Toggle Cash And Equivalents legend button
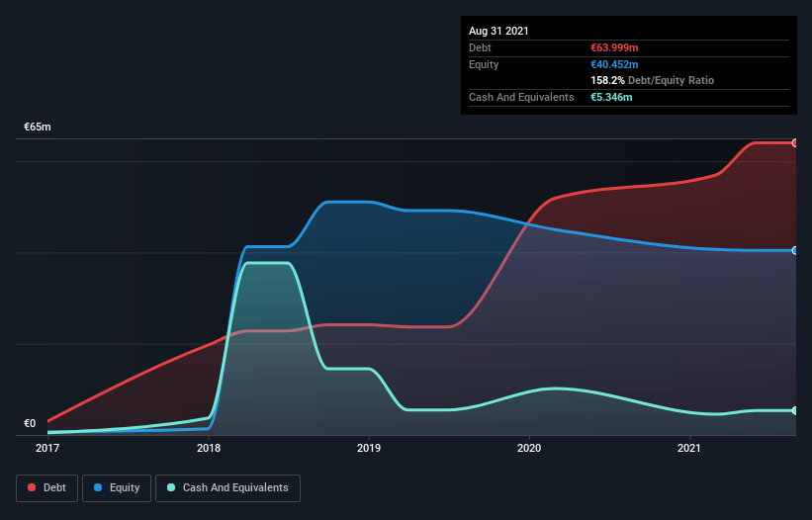This screenshot has height=520, width=812. pyautogui.click(x=227, y=488)
